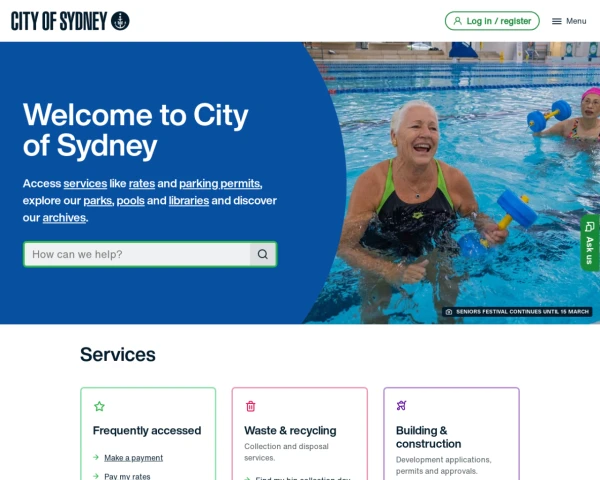Click the How can we help search field

137,254
